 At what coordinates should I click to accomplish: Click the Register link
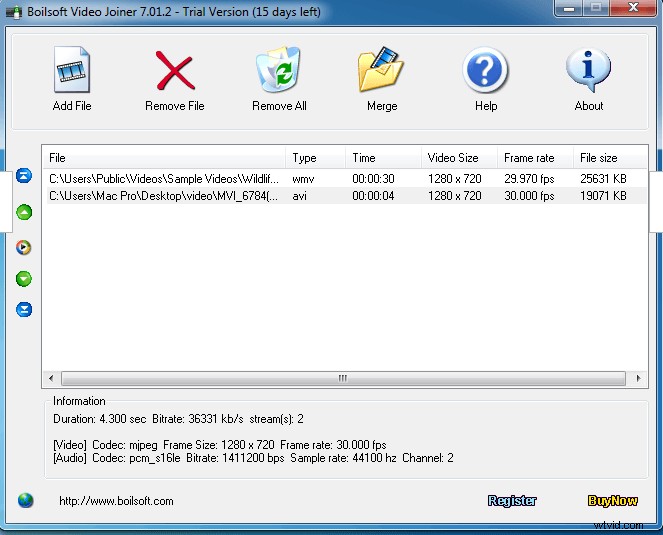512,501
